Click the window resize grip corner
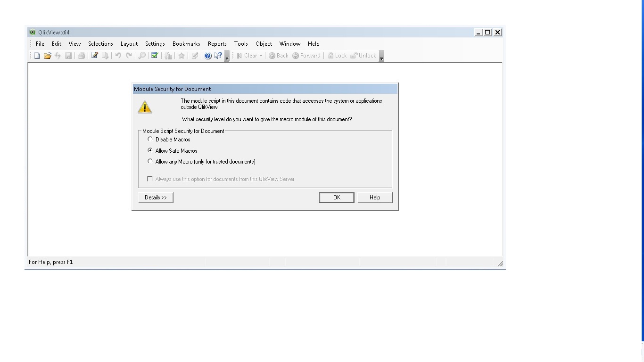Image resolution: width=644 pixels, height=362 pixels. pyautogui.click(x=500, y=263)
